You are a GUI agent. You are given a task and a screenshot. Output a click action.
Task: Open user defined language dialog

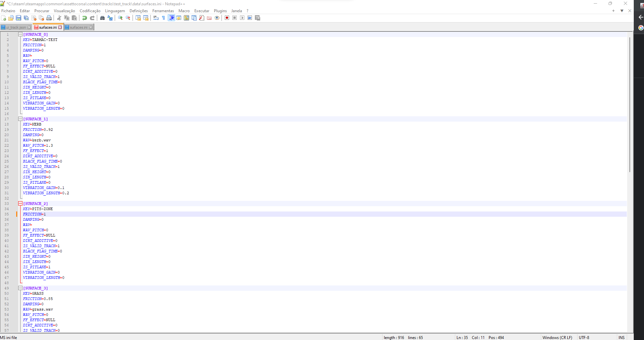(179, 18)
